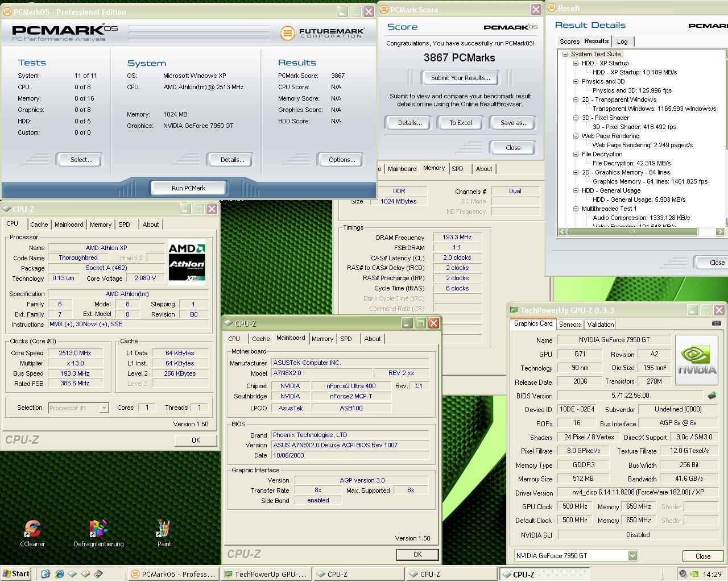Collapse the Physics and 3D node

[576, 81]
